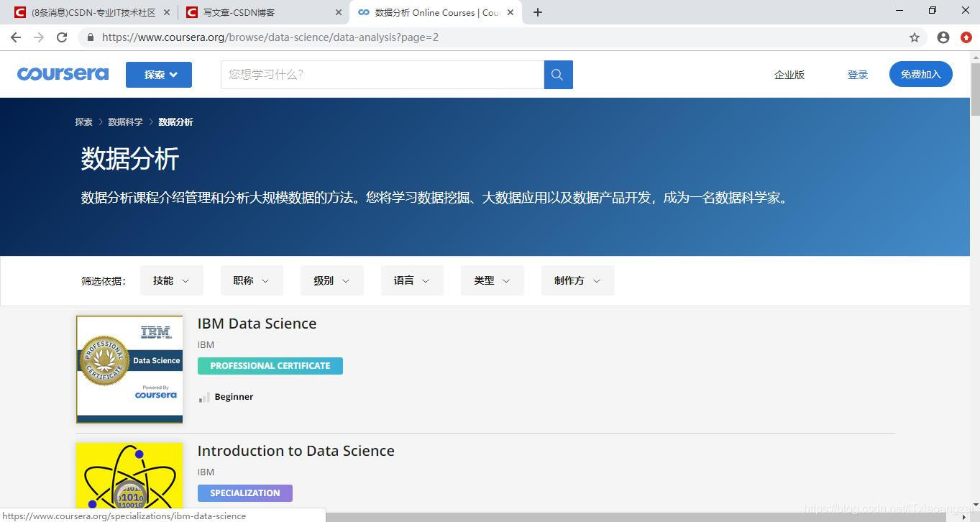Screen dimensions: 980x522
Task: Expand the 职称 filter dropdown
Action: (x=252, y=280)
